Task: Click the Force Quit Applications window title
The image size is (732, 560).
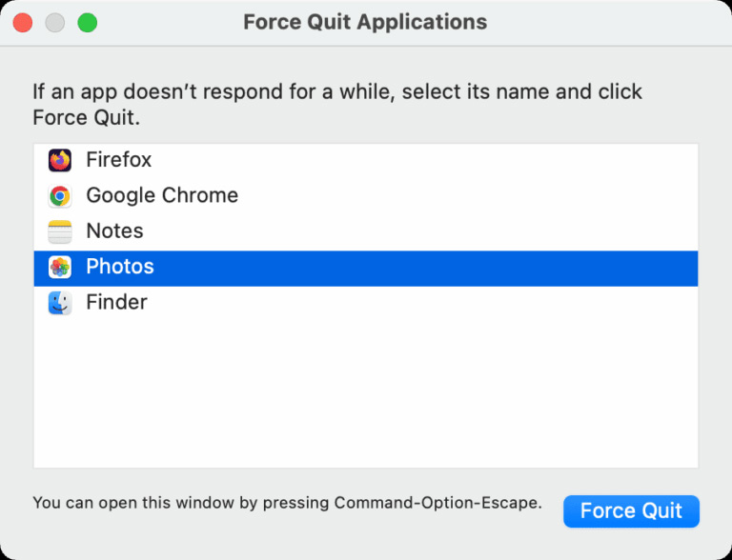Action: [365, 22]
